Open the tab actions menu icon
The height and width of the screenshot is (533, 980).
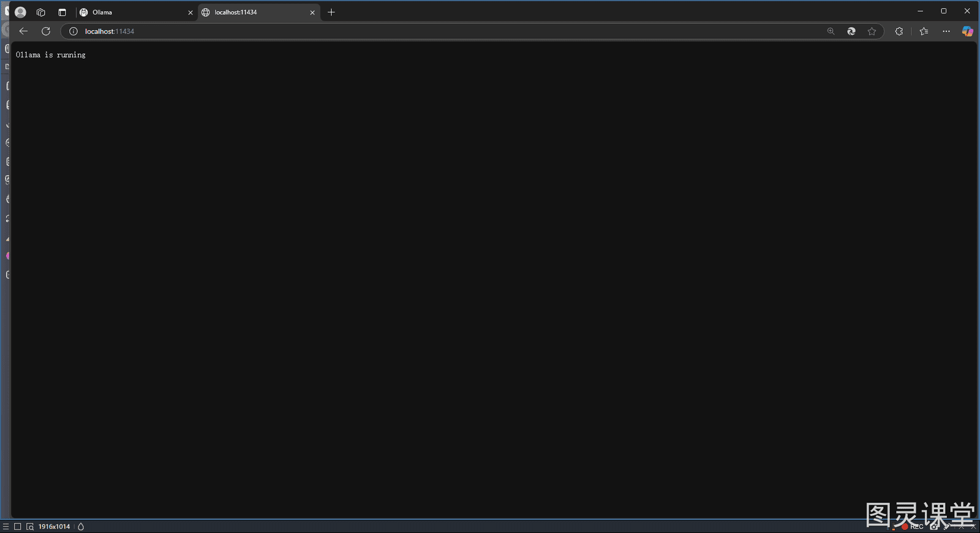click(62, 12)
